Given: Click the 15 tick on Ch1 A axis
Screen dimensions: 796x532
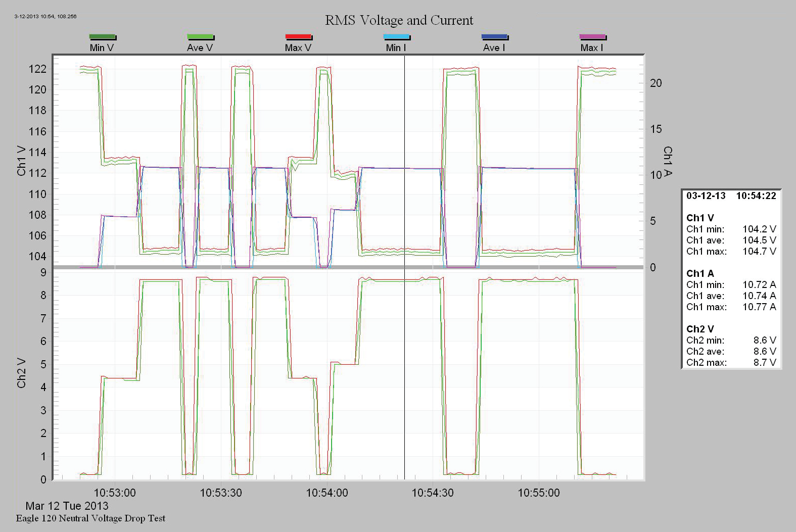Looking at the screenshot, I should pos(655,129).
